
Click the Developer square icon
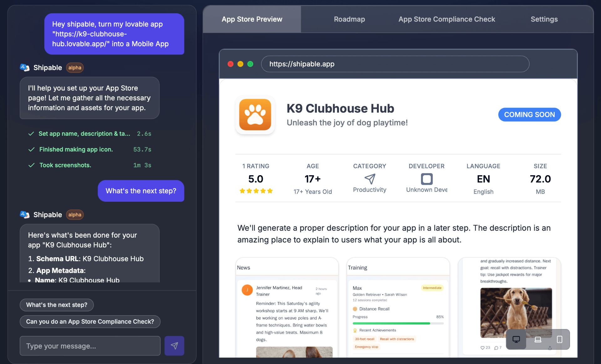pyautogui.click(x=427, y=179)
